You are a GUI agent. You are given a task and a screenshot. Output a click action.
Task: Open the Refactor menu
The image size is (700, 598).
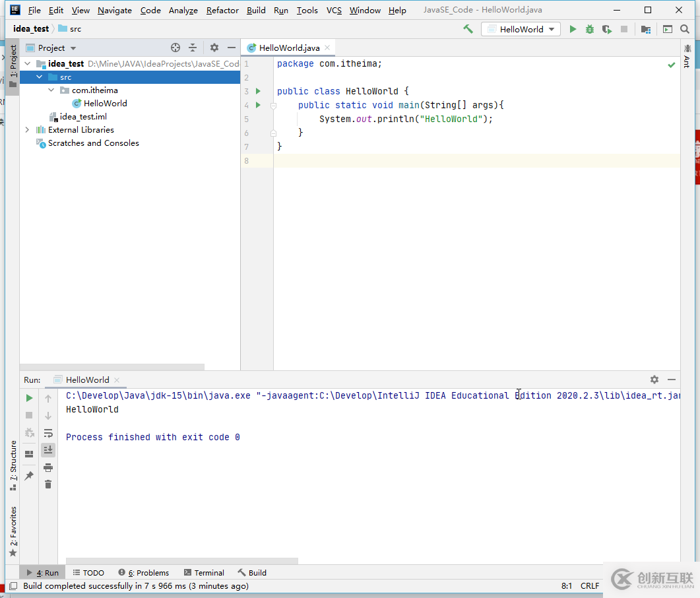coord(223,11)
